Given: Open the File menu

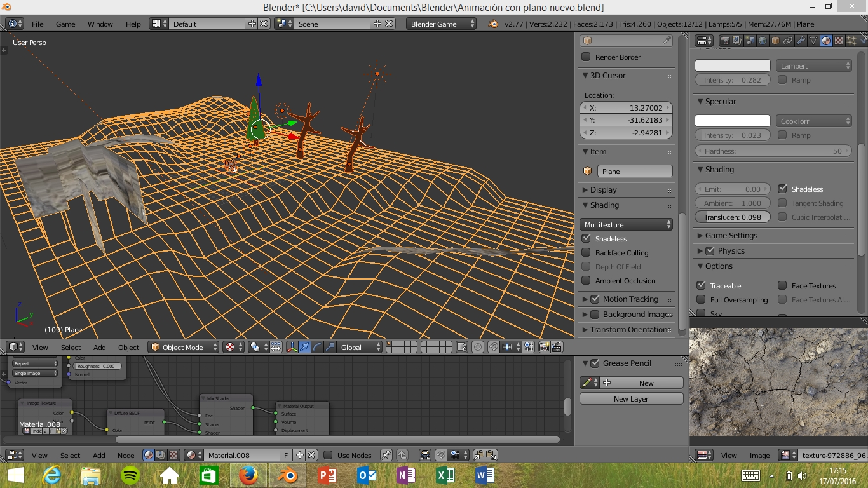Looking at the screenshot, I should click(x=37, y=24).
